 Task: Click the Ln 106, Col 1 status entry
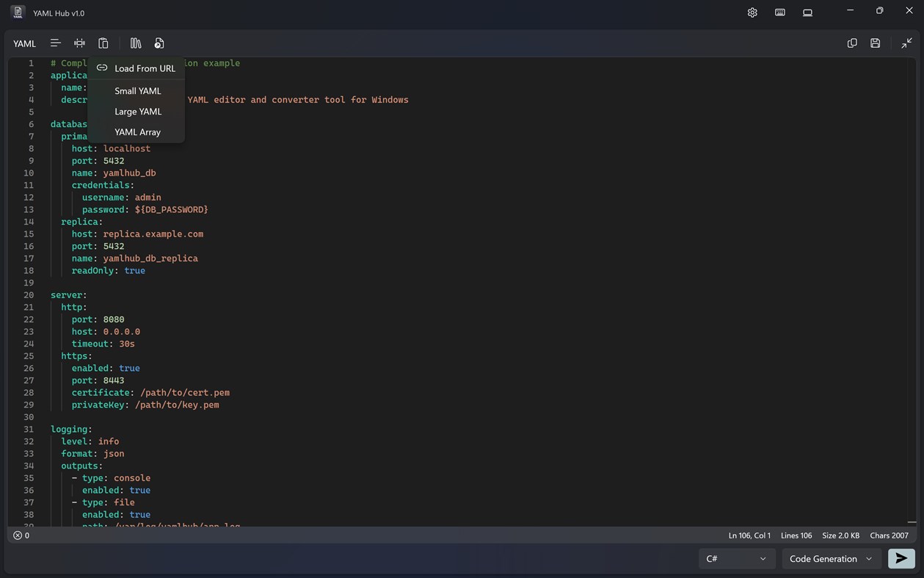(749, 535)
